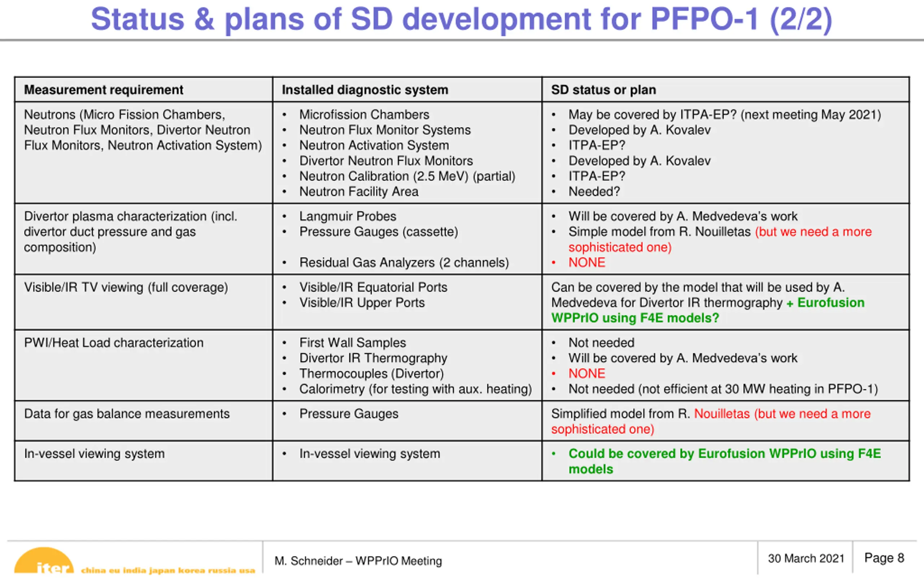Click the 'SD status or plan' column header
The image size is (924, 578).
603,90
